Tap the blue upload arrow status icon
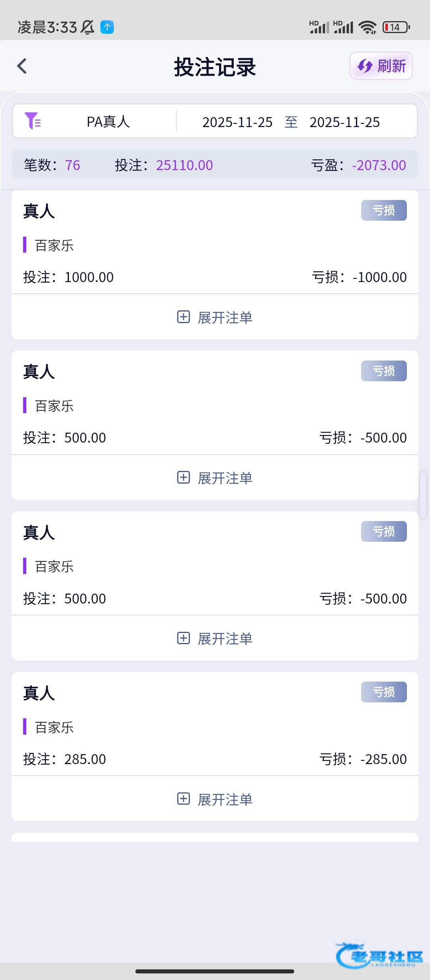Image resolution: width=430 pixels, height=980 pixels. (x=107, y=27)
